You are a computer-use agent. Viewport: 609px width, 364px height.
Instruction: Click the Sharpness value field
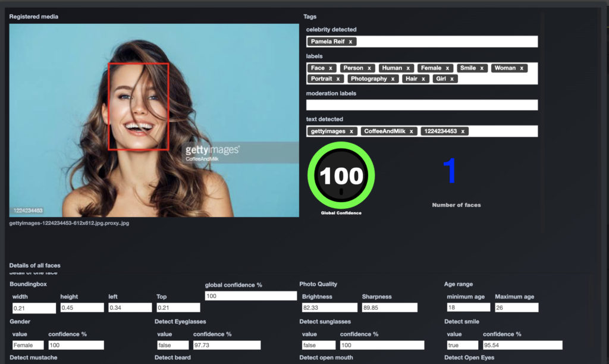[390, 307]
